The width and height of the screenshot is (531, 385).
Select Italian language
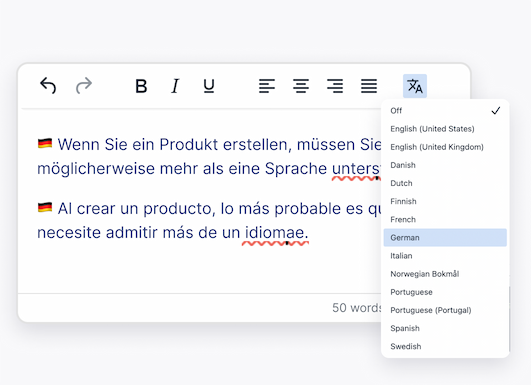(445, 256)
